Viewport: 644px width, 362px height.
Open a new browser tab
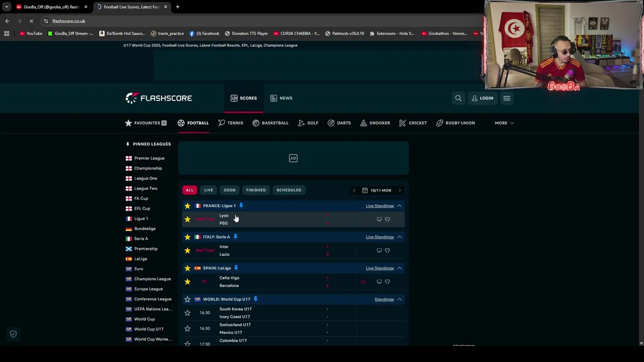(178, 7)
